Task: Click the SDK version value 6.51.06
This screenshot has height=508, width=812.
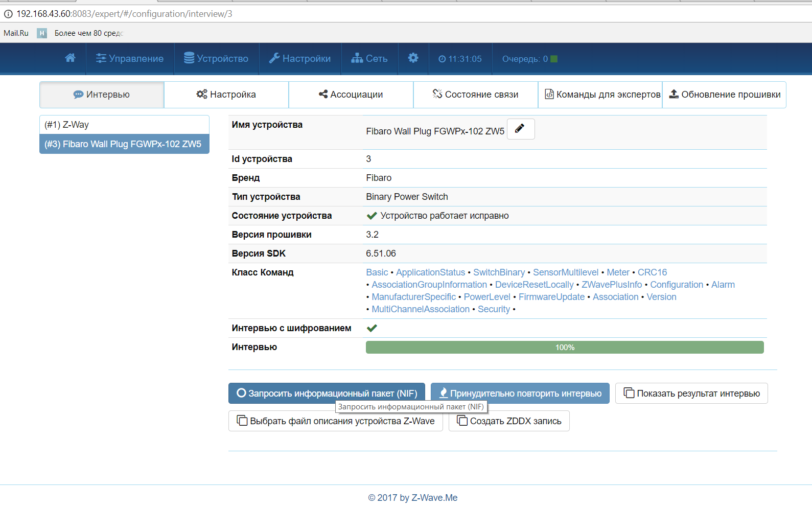Action: (x=381, y=253)
